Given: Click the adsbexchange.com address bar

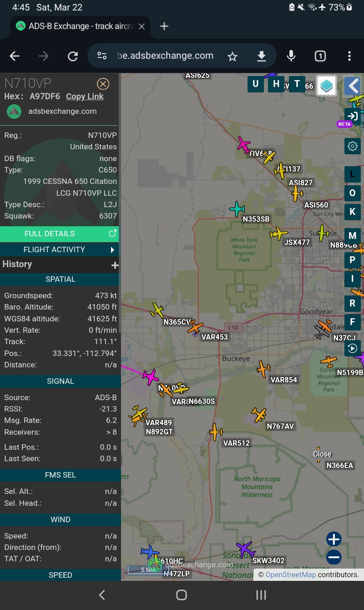Looking at the screenshot, I should tap(165, 56).
